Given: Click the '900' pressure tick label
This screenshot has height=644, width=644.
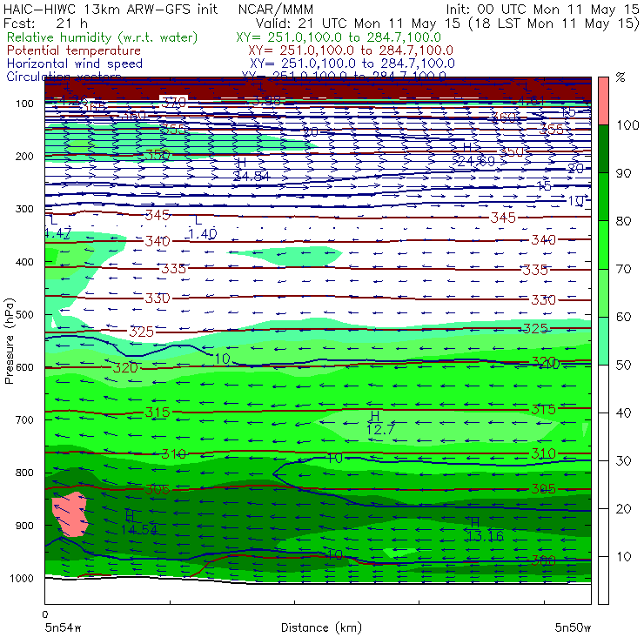Looking at the screenshot, I should pos(24,526).
